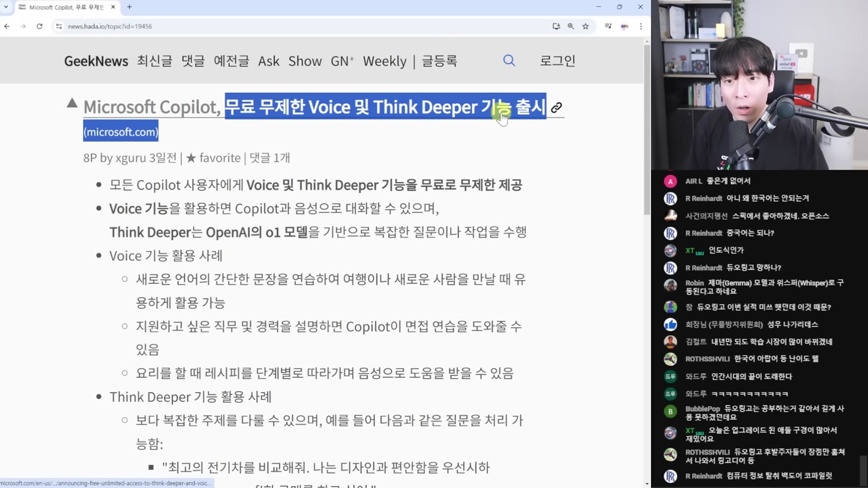The height and width of the screenshot is (488, 868).
Task: Upvote the post with triangle icon
Action: [72, 103]
